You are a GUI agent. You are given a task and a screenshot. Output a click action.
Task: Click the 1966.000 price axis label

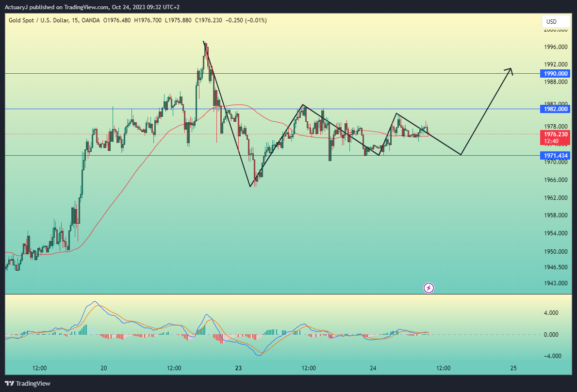[x=556, y=180]
